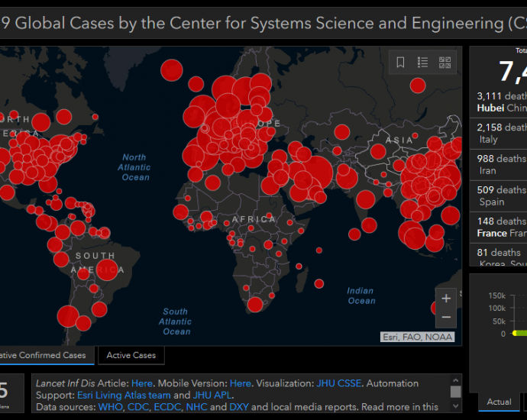The image size is (527, 420).
Task: Follow the JHU CSSE visualization link
Action: pyautogui.click(x=339, y=383)
